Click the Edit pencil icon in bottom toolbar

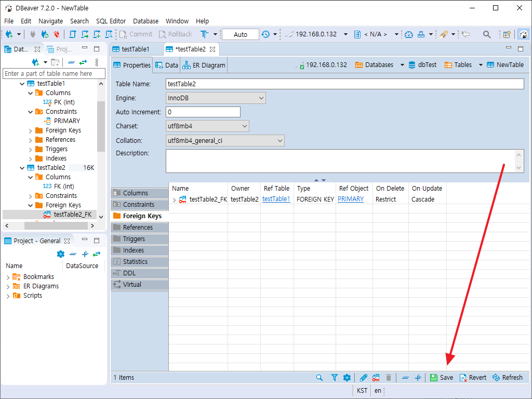click(x=363, y=378)
